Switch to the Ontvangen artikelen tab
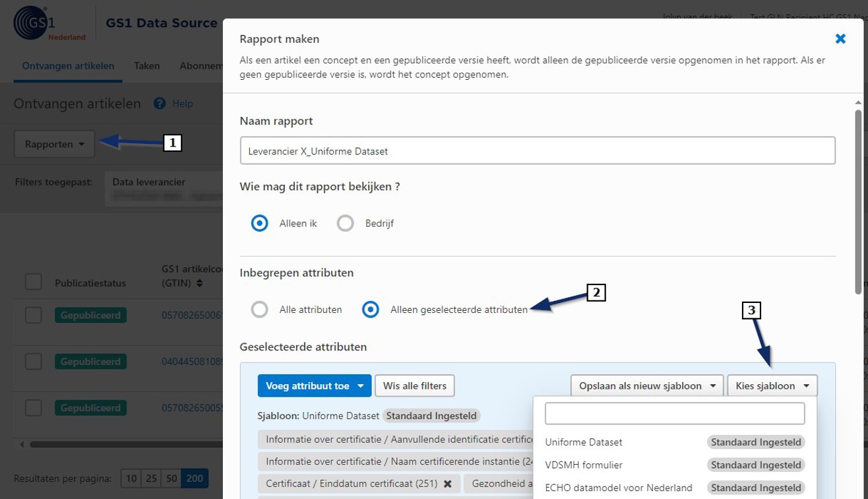The image size is (868, 499). point(68,66)
